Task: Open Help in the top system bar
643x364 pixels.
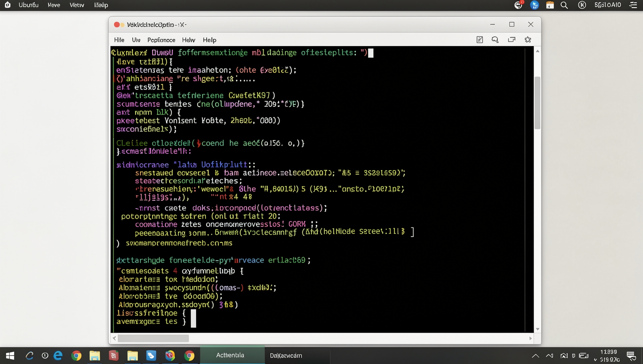Action: pyautogui.click(x=101, y=5)
